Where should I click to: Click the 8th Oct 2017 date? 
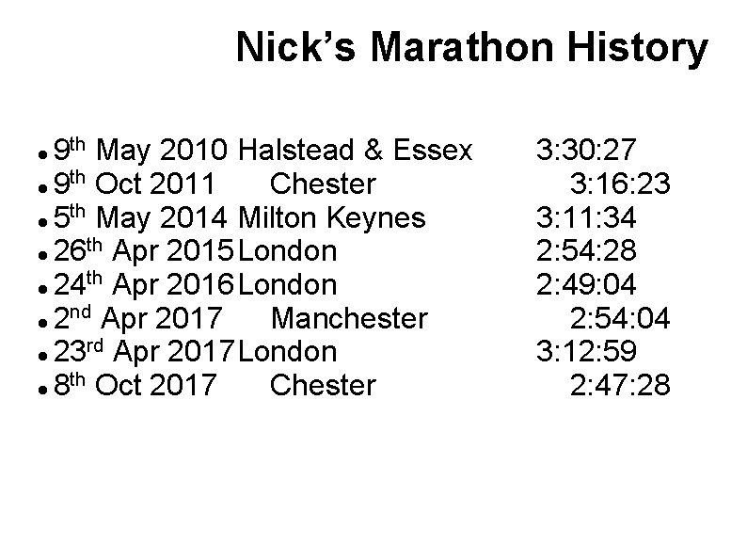(x=135, y=385)
